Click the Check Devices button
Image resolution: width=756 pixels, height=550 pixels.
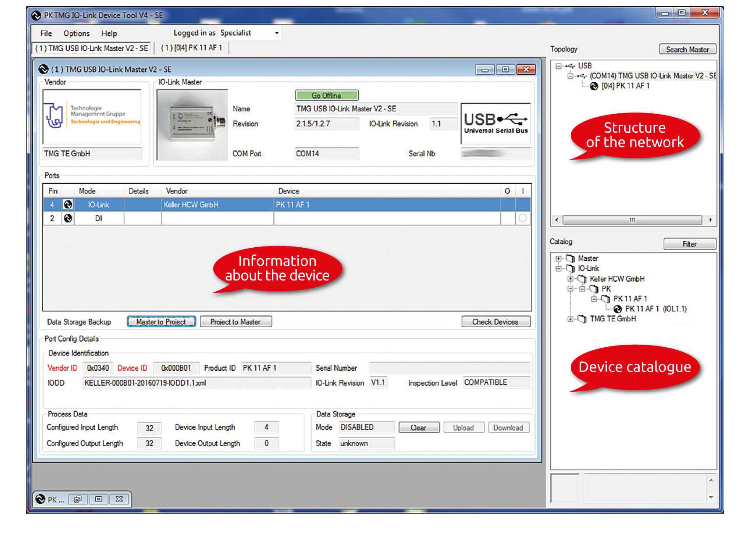[x=496, y=322]
